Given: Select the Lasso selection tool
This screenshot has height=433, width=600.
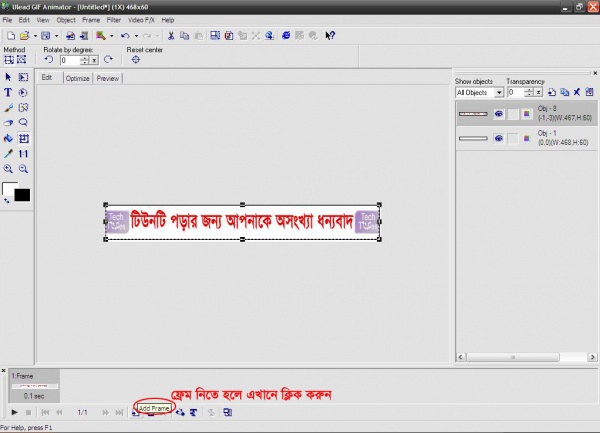Looking at the screenshot, I should tap(24, 123).
